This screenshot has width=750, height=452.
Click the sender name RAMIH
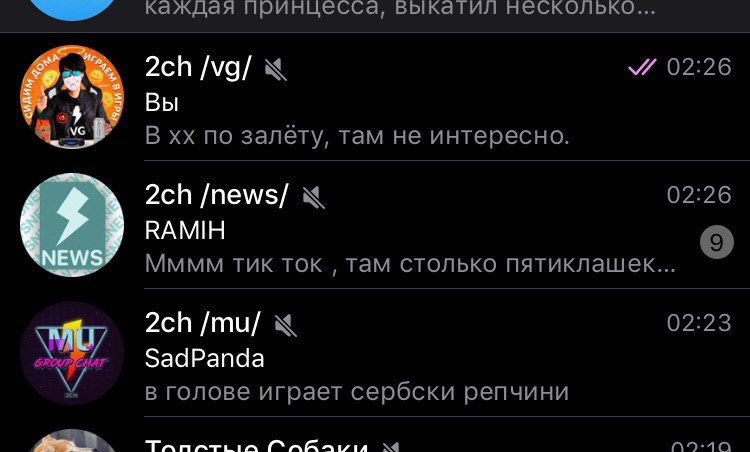pos(185,231)
